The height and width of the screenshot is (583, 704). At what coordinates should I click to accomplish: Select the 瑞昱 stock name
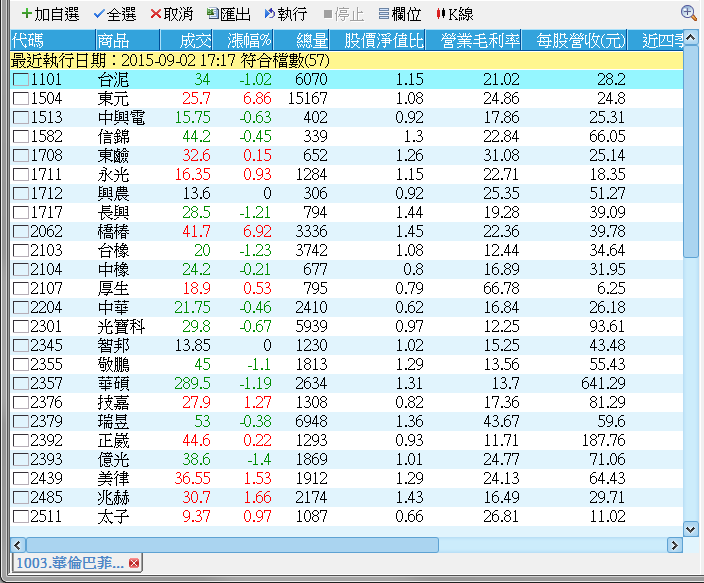[113, 422]
